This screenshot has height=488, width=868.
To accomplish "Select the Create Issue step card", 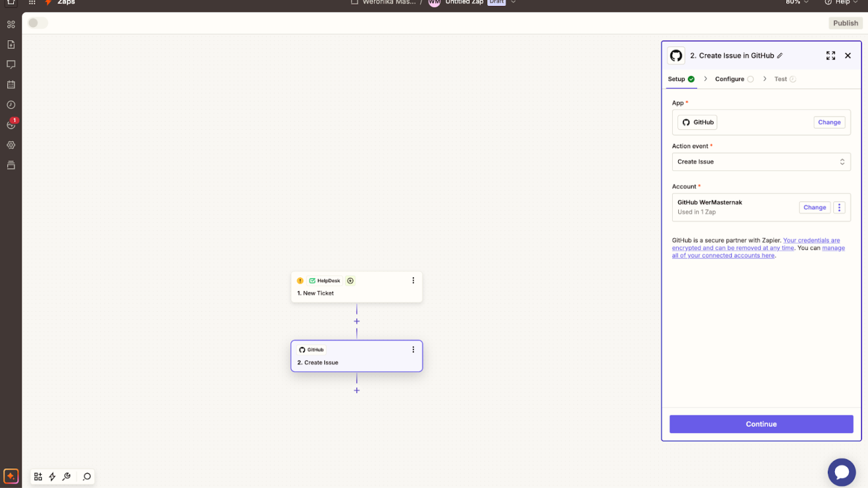I will click(357, 356).
